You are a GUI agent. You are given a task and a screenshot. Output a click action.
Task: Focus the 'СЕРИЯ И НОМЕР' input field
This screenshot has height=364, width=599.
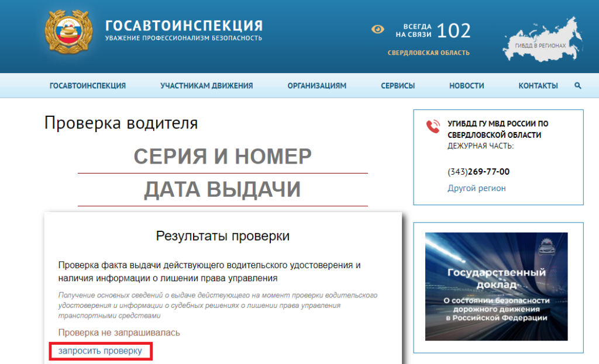coord(222,157)
